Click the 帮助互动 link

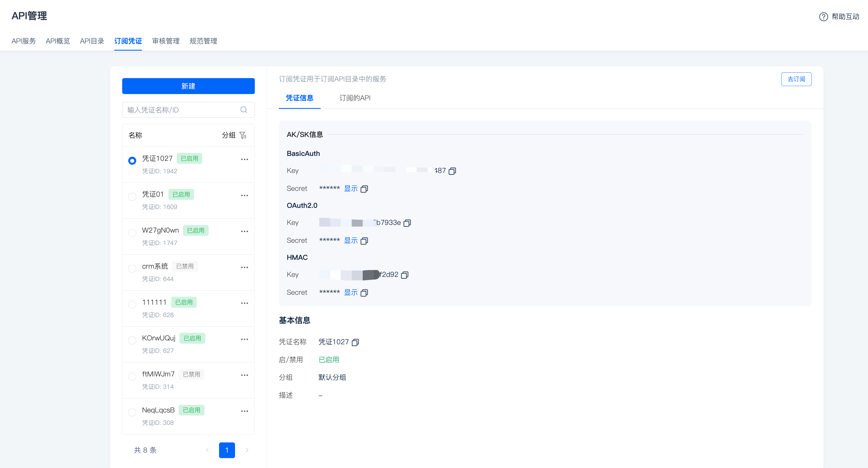pyautogui.click(x=845, y=16)
